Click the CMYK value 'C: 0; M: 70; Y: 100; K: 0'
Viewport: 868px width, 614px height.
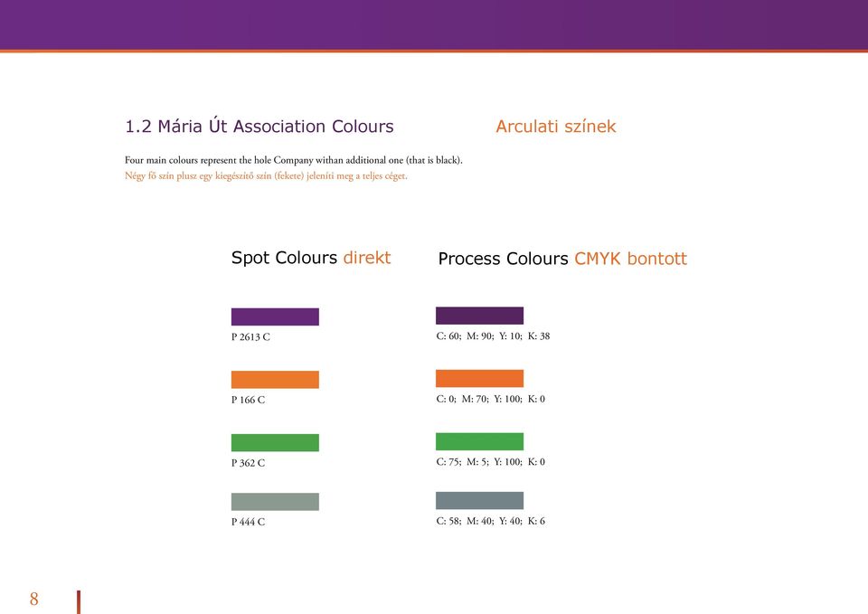point(490,399)
